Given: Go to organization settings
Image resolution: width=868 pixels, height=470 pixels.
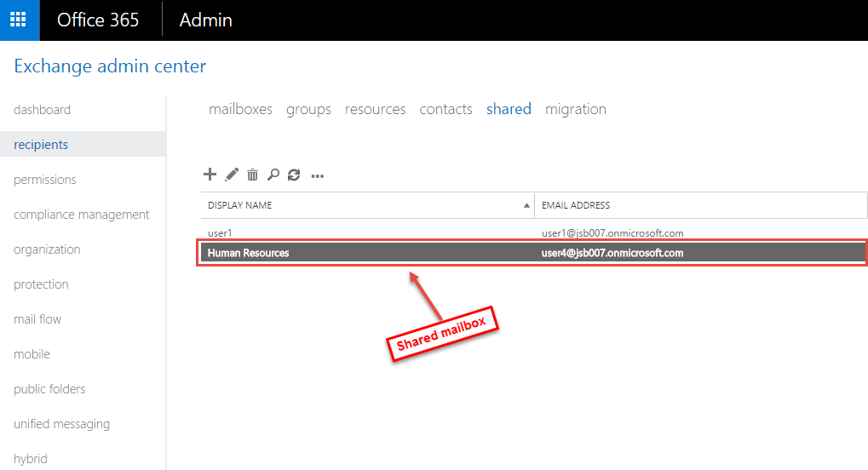Looking at the screenshot, I should 47,249.
